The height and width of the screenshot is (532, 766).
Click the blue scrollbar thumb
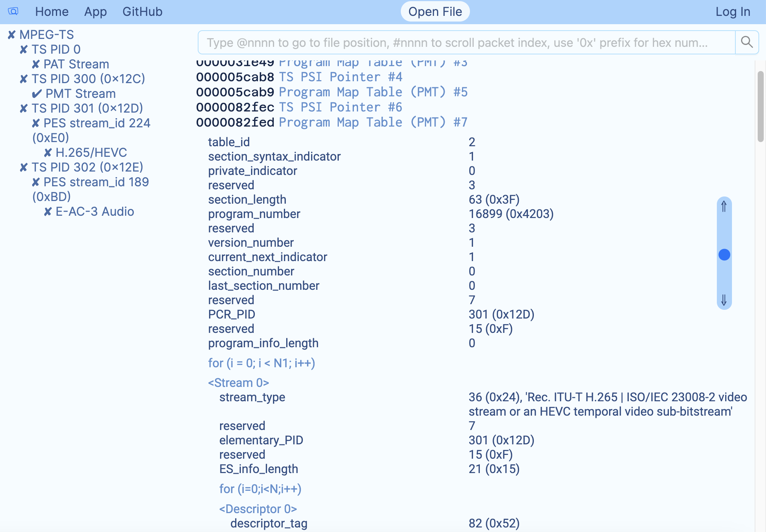[x=724, y=255]
